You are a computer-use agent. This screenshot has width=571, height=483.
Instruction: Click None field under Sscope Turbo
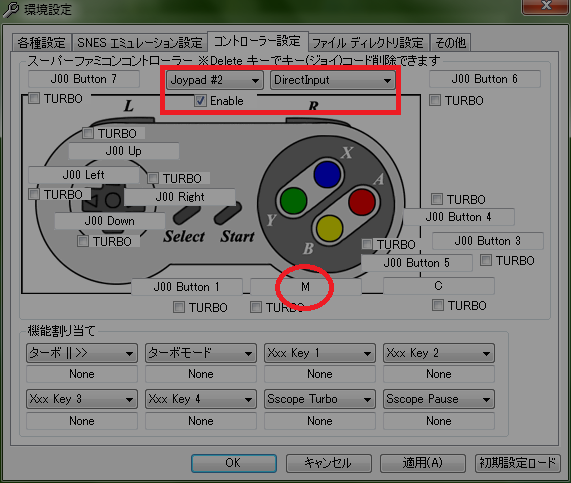point(320,421)
